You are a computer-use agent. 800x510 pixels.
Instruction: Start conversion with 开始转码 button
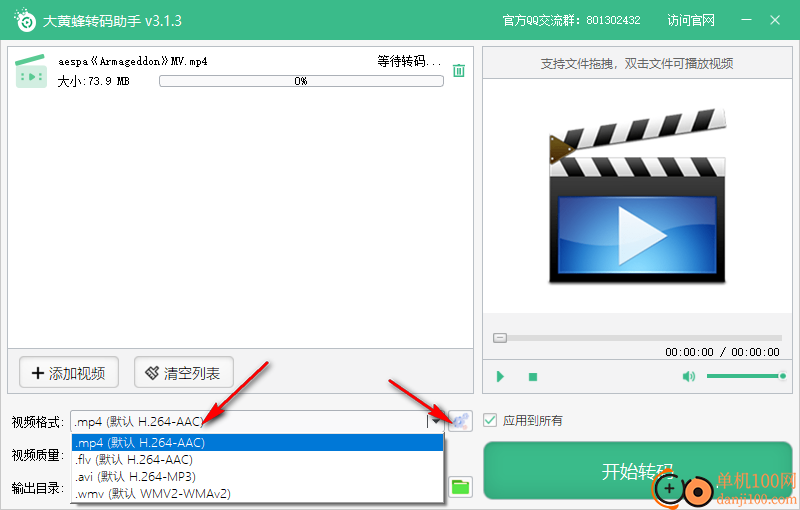point(637,470)
